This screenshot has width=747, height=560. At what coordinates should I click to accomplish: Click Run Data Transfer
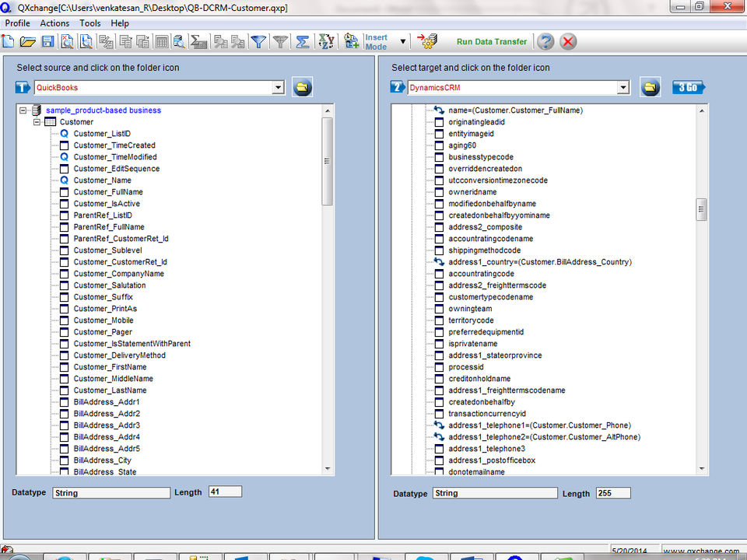point(492,42)
